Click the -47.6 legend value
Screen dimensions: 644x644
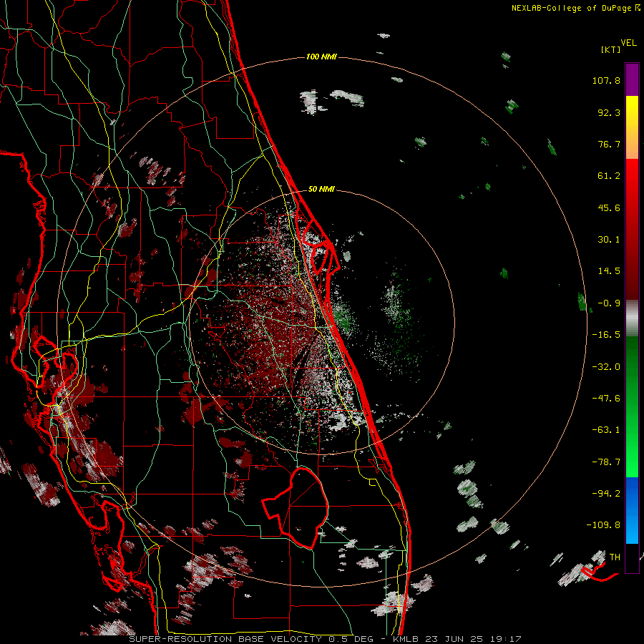pyautogui.click(x=606, y=399)
